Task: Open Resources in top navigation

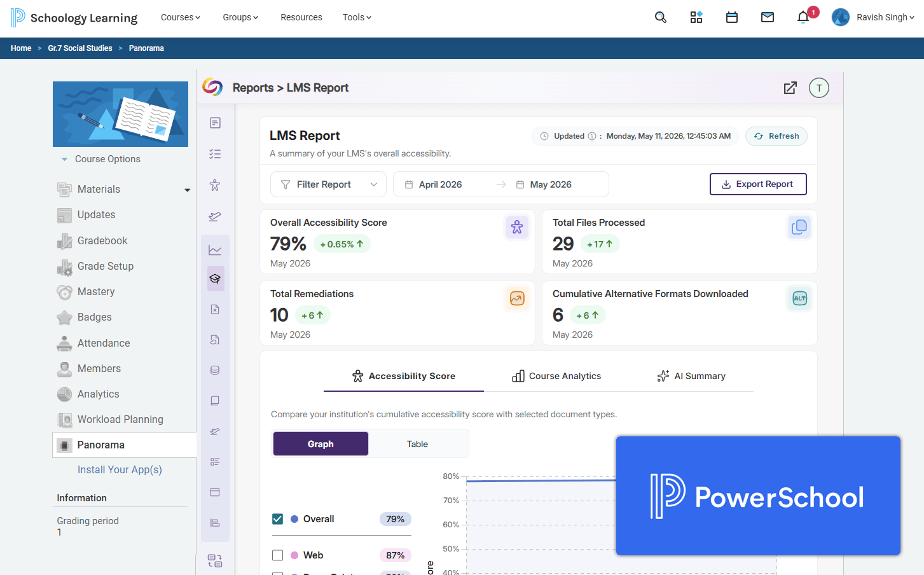Action: (x=301, y=17)
